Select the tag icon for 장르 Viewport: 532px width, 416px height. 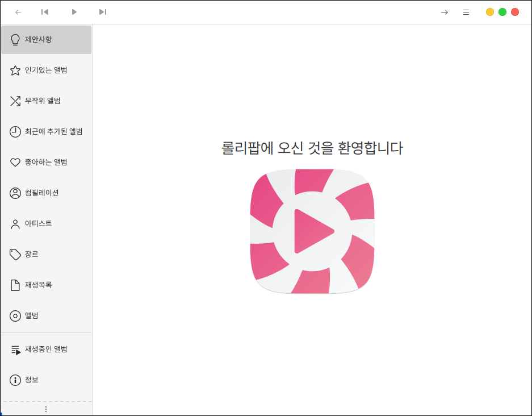point(15,255)
